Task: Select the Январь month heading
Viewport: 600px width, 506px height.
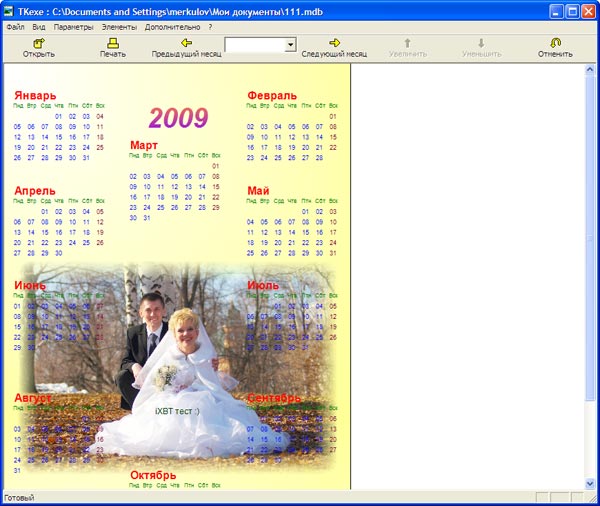Action: coord(35,95)
